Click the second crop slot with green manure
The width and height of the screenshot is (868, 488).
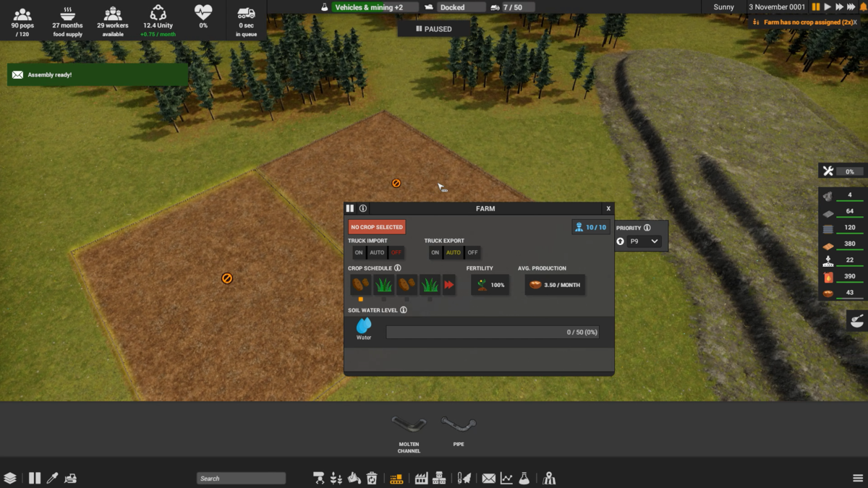384,285
